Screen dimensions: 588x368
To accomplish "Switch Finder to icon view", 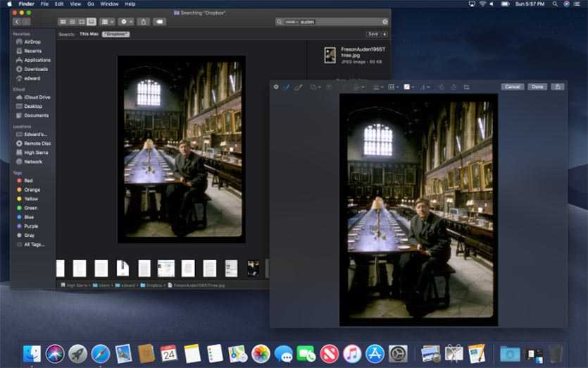I will tap(63, 22).
